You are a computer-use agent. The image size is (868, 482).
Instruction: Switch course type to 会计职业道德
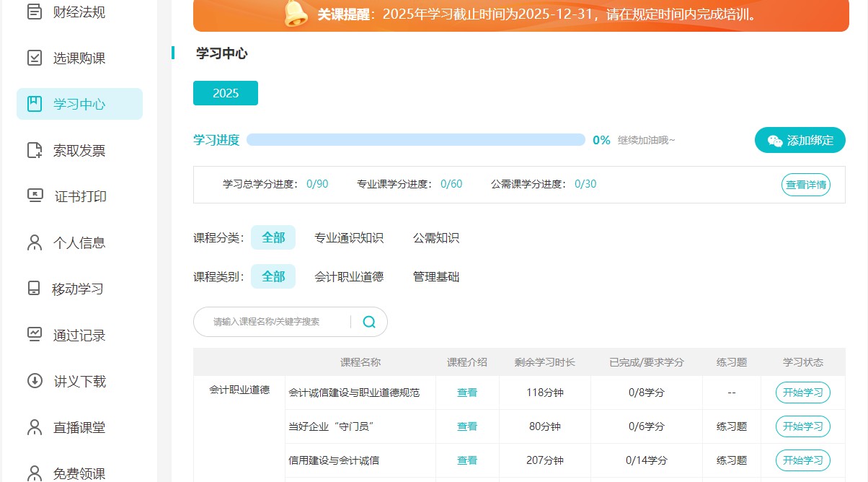click(x=349, y=276)
